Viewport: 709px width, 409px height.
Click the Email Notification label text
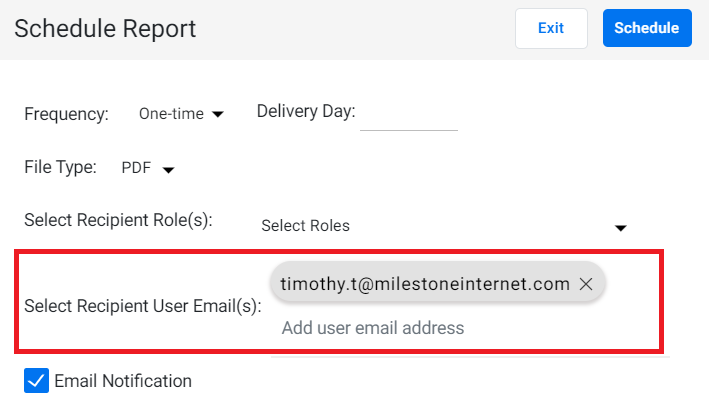click(x=123, y=381)
